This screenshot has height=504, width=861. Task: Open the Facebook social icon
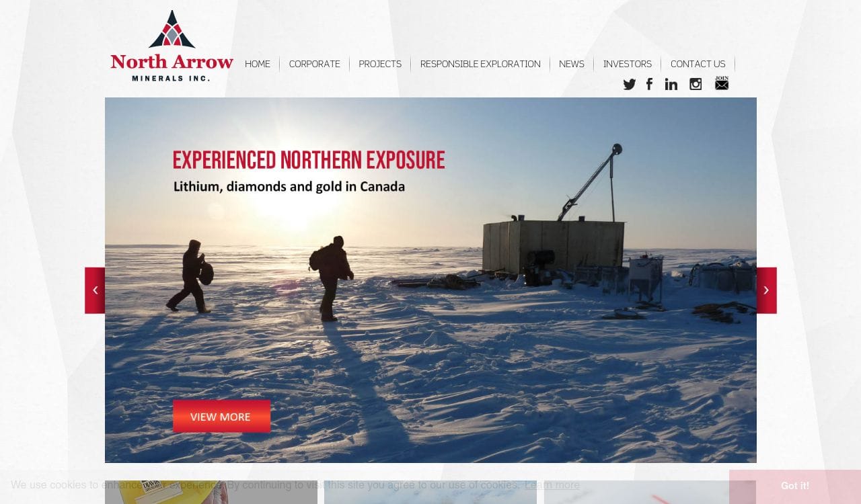tap(649, 84)
